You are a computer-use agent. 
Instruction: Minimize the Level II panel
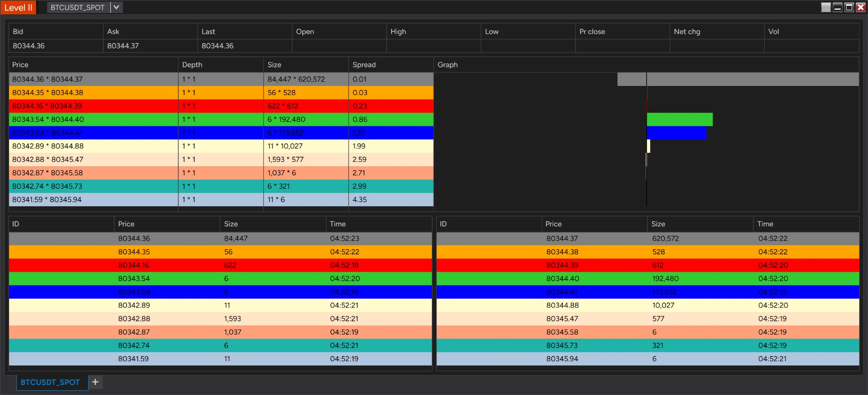(838, 7)
